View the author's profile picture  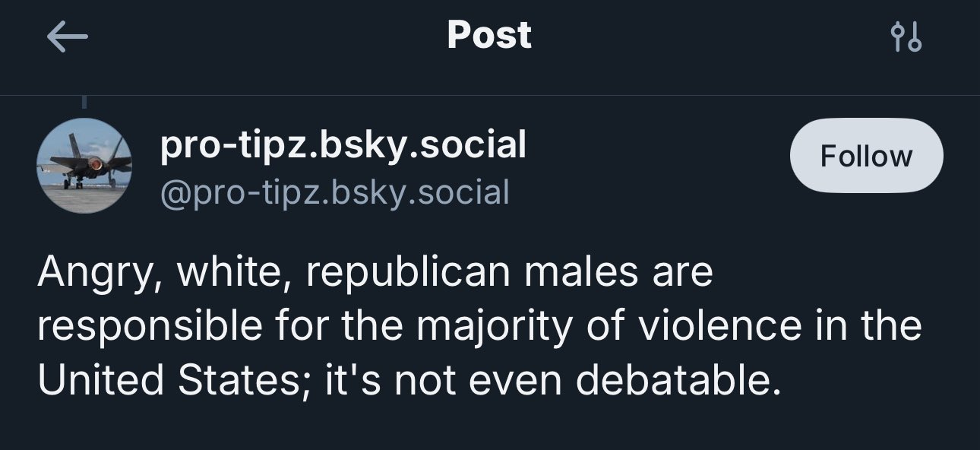click(84, 166)
